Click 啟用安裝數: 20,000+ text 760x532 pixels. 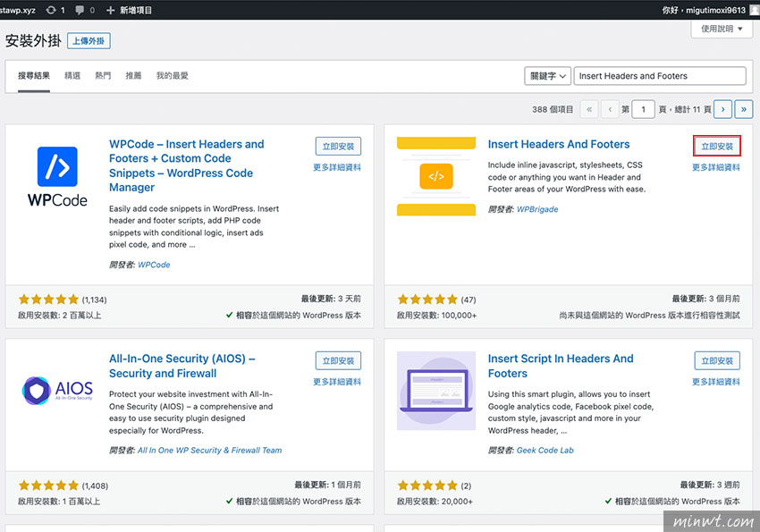click(435, 502)
